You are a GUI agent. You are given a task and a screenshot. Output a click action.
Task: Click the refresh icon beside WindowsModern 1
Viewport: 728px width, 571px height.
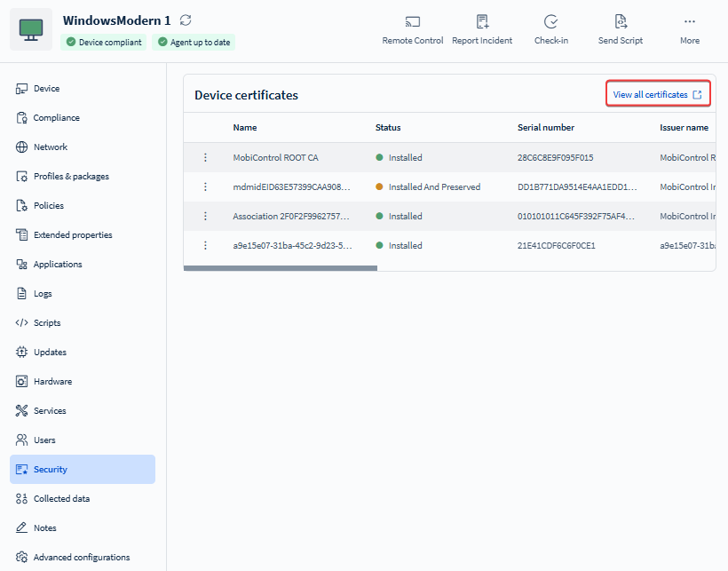click(x=186, y=20)
